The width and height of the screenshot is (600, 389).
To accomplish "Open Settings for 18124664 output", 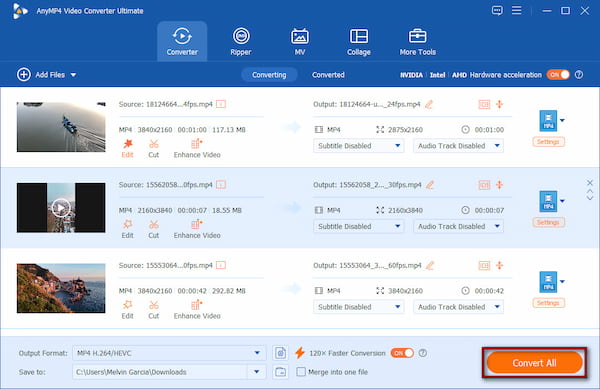I will 548,142.
